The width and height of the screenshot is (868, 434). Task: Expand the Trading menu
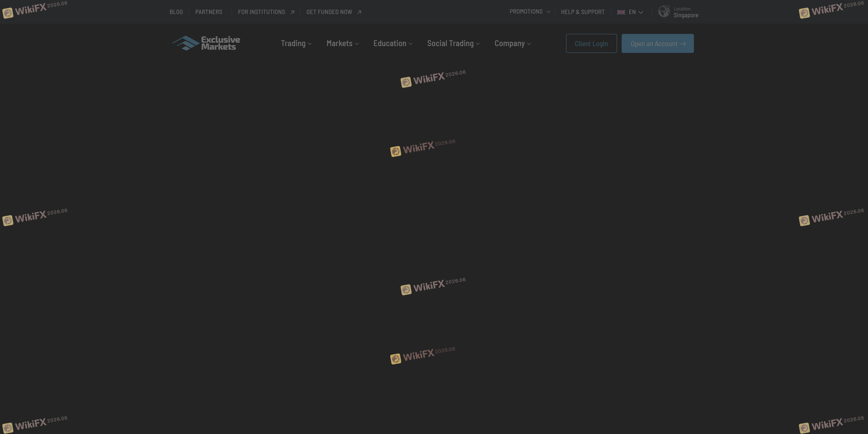(296, 43)
